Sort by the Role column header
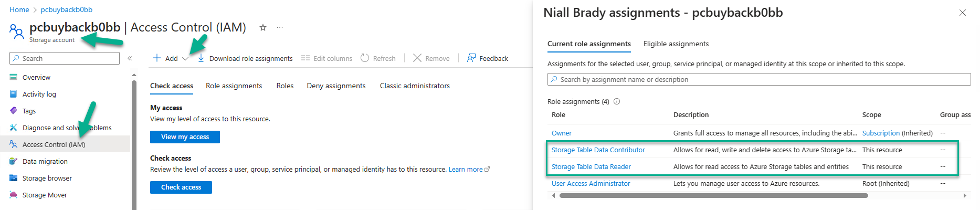The image size is (980, 210). click(x=559, y=114)
